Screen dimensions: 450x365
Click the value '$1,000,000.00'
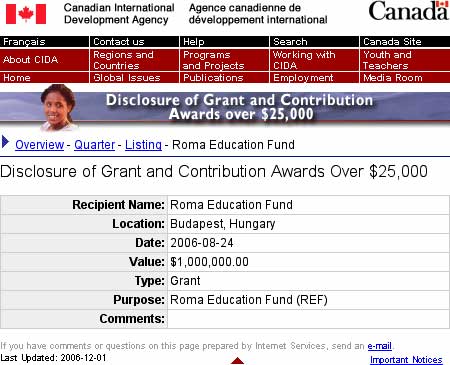click(x=209, y=262)
